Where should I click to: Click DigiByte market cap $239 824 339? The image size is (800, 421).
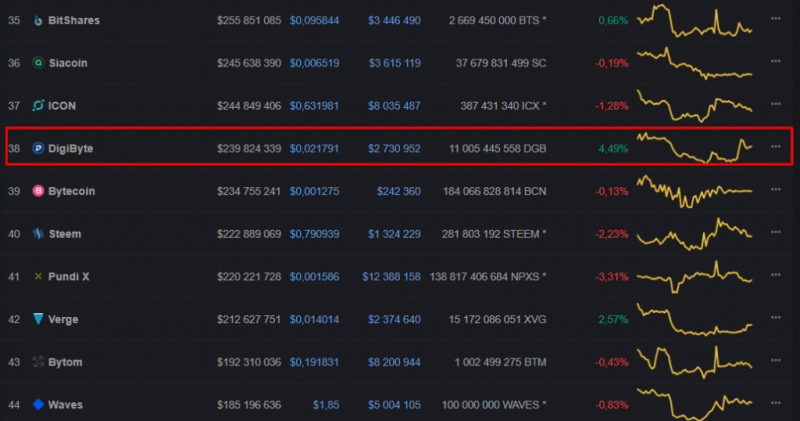[x=249, y=148]
